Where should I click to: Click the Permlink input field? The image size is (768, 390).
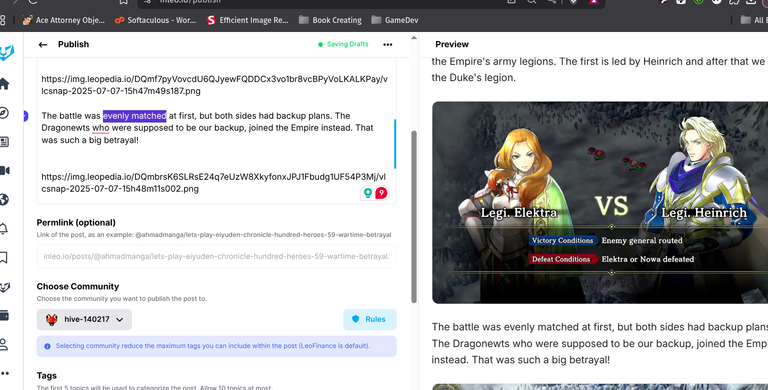tap(216, 256)
